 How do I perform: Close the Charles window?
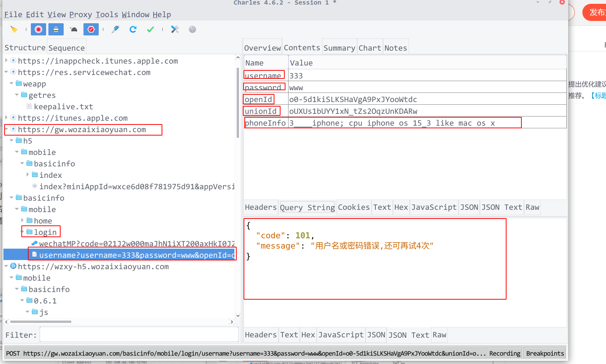coord(562,2)
